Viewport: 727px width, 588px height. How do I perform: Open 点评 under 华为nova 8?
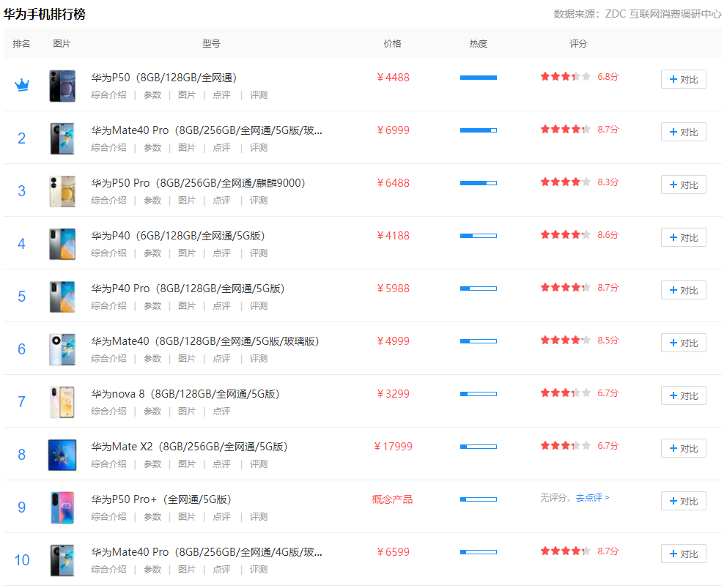click(221, 412)
